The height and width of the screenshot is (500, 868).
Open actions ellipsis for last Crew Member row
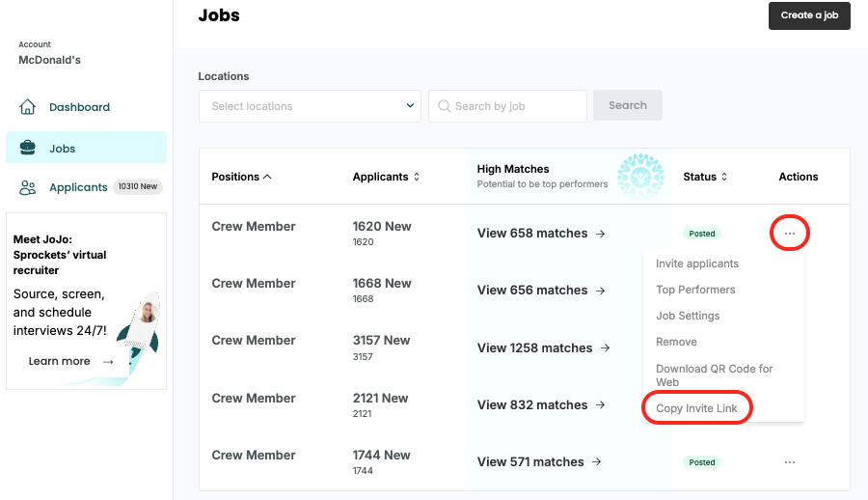click(x=790, y=462)
